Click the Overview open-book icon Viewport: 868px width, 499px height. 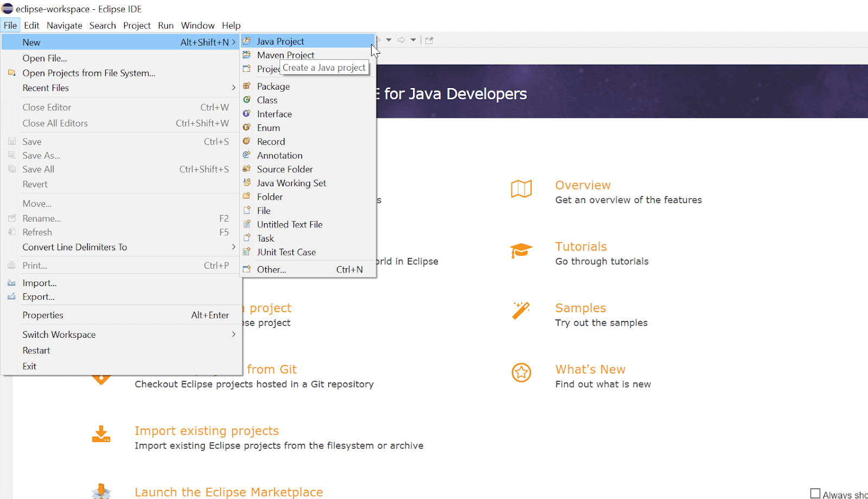coord(521,189)
